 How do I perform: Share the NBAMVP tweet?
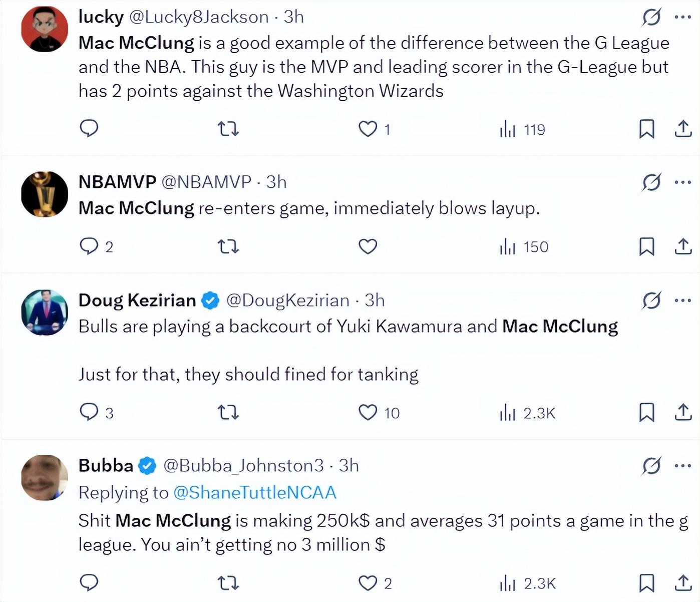click(683, 246)
